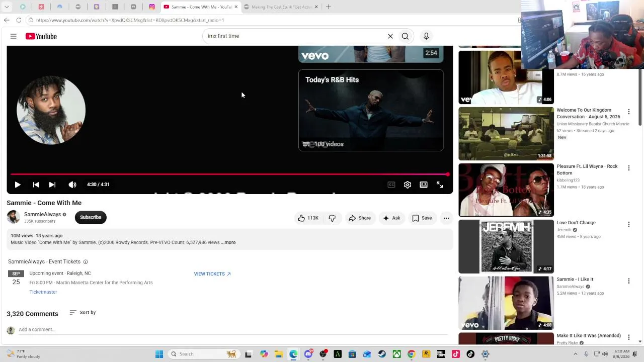This screenshot has width=644, height=362.
Task: Expand description with ...more
Action: [x=229, y=242]
